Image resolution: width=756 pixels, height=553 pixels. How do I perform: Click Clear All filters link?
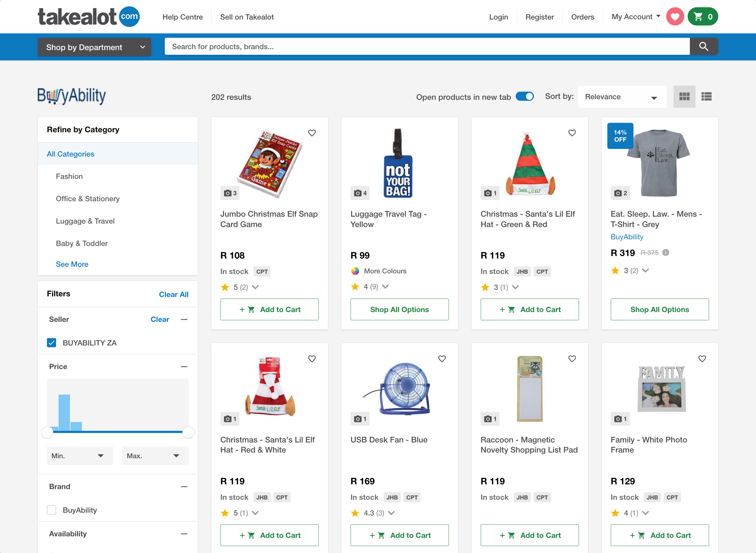pos(174,294)
